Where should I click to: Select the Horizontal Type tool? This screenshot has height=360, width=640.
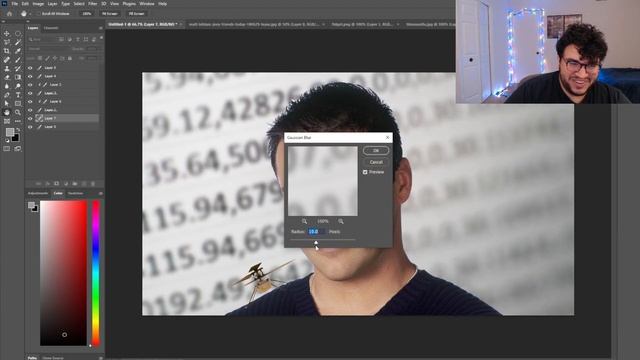[18, 95]
